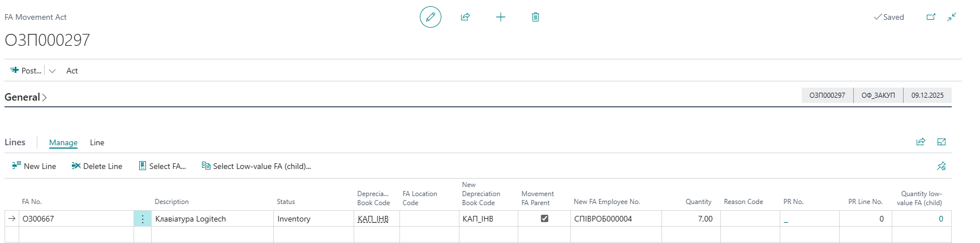Click Select Low-value FA (child) button

pyautogui.click(x=256, y=166)
